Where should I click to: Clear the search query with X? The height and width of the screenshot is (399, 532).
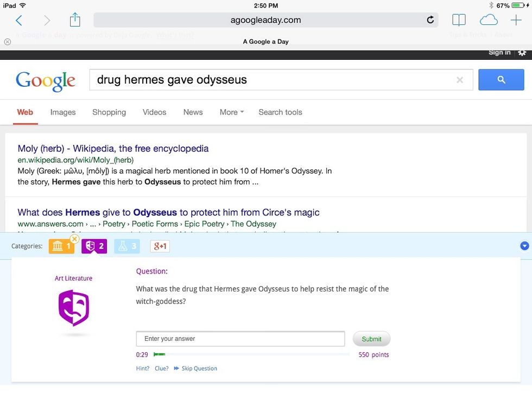tap(460, 80)
